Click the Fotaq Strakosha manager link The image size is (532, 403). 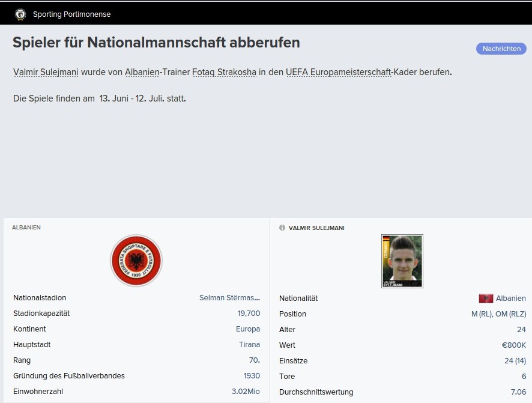tap(224, 72)
